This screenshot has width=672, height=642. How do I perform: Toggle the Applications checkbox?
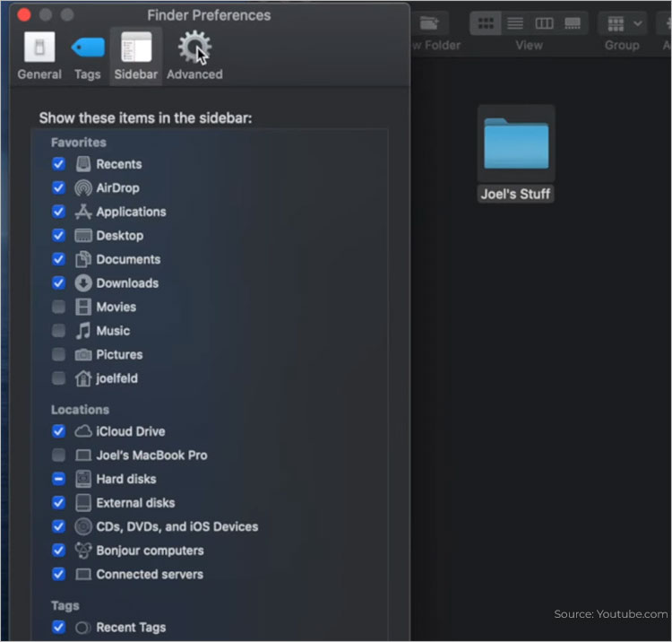click(59, 212)
